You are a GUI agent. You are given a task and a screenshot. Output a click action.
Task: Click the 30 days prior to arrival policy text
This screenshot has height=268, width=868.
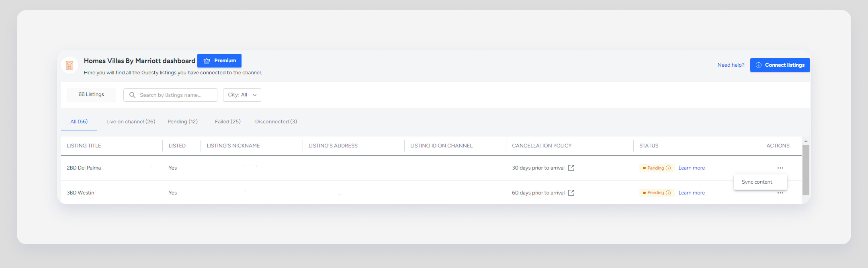coord(538,168)
